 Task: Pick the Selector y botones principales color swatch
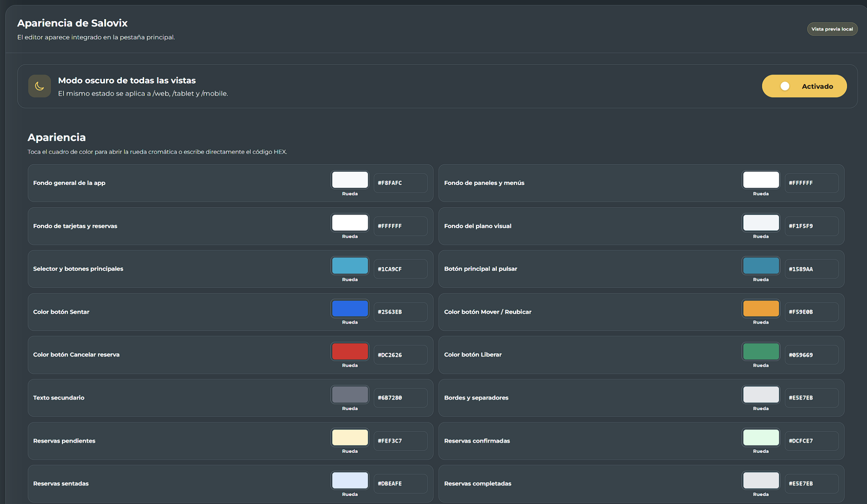(x=350, y=266)
